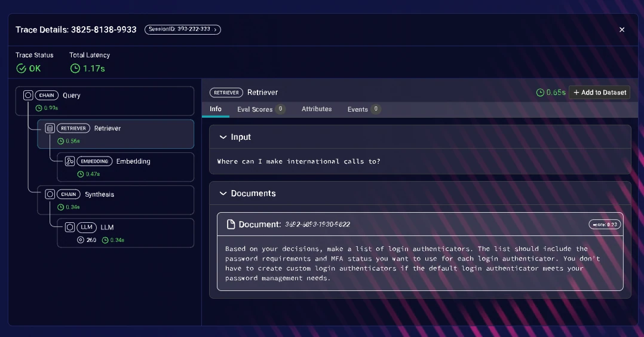Click the Total Latency clock icon

pyautogui.click(x=75, y=69)
